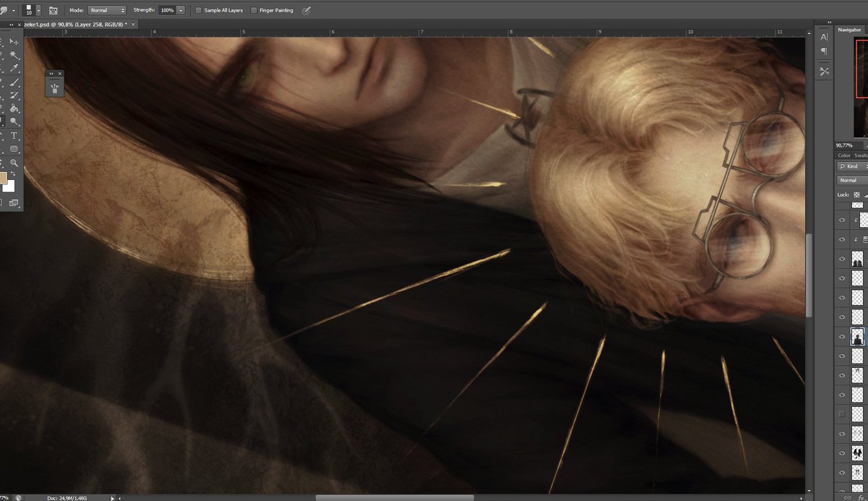Set the white background color swatch
The height and width of the screenshot is (501, 868).
coord(9,187)
